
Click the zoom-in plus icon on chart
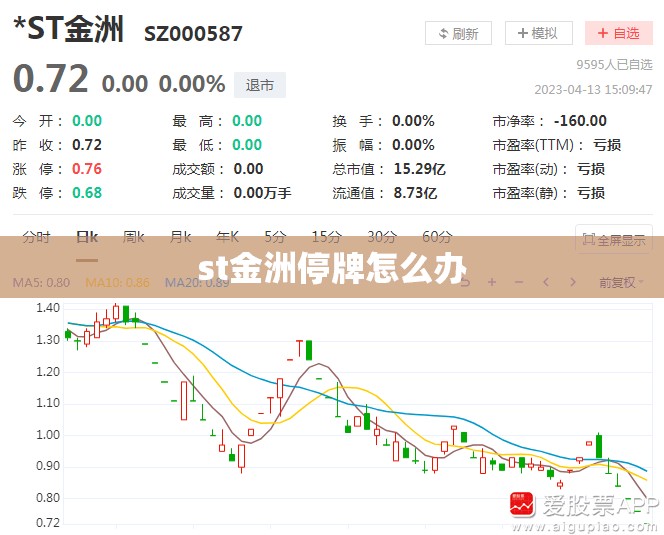pos(492,282)
